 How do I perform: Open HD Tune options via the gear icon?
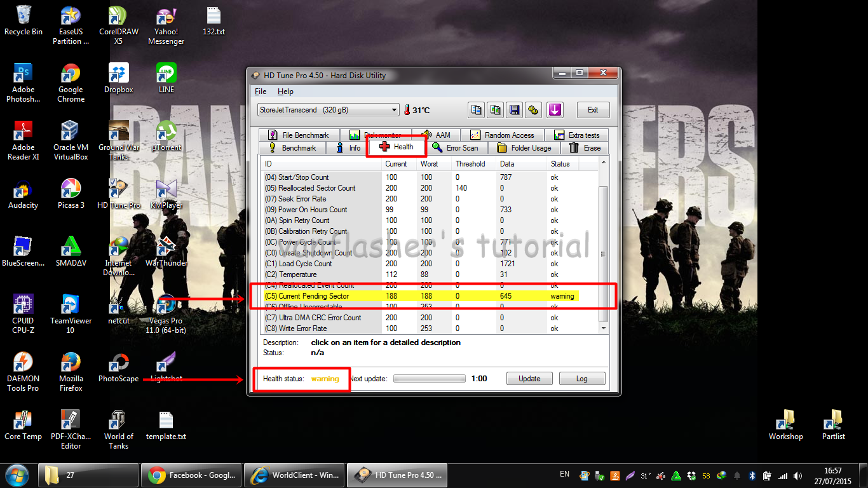pyautogui.click(x=533, y=110)
